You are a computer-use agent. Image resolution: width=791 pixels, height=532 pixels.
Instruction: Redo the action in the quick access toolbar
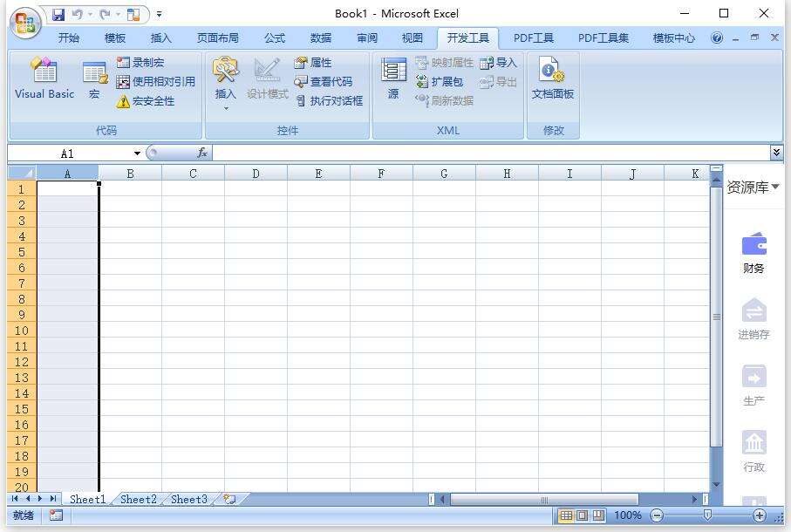(x=105, y=15)
